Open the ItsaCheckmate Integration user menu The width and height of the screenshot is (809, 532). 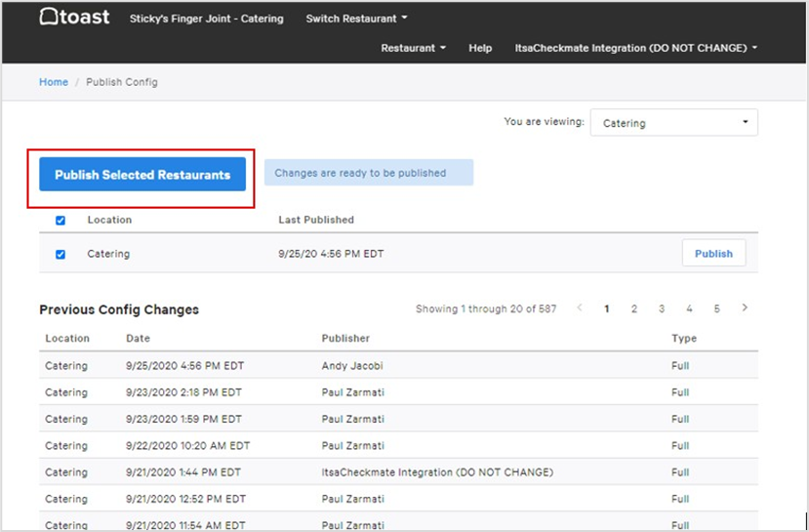coord(635,48)
